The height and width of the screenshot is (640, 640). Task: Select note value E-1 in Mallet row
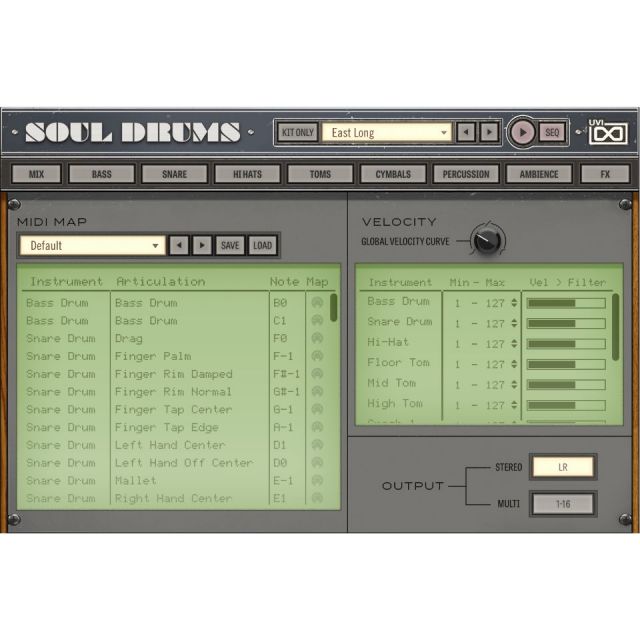click(283, 480)
